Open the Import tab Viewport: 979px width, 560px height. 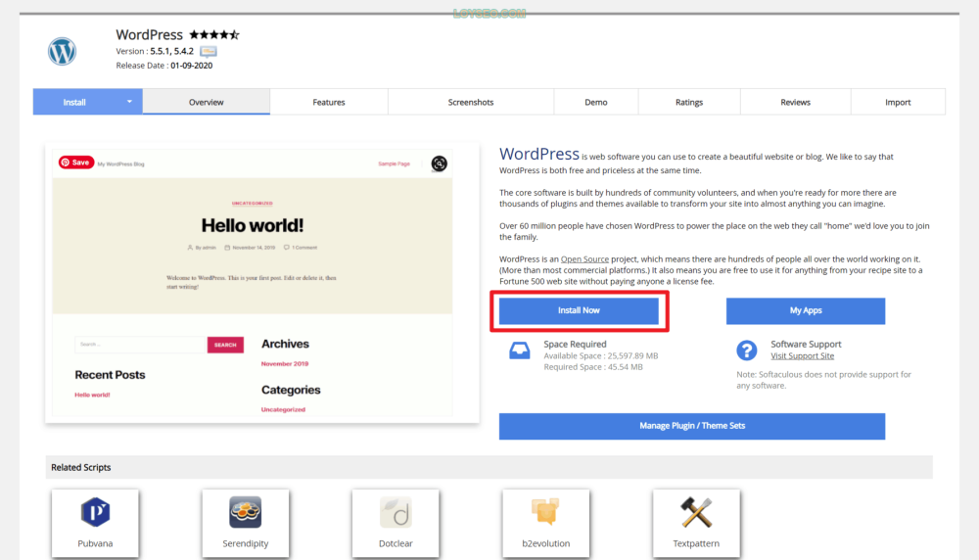point(898,103)
